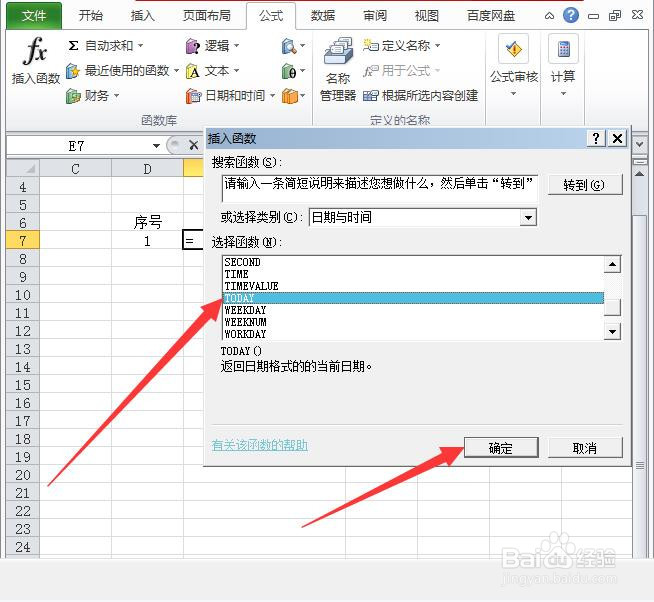Expand the formula bar chevron

639,145
